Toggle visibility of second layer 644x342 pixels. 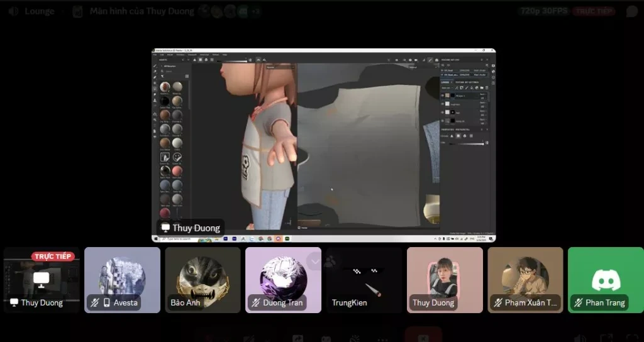[x=443, y=104]
